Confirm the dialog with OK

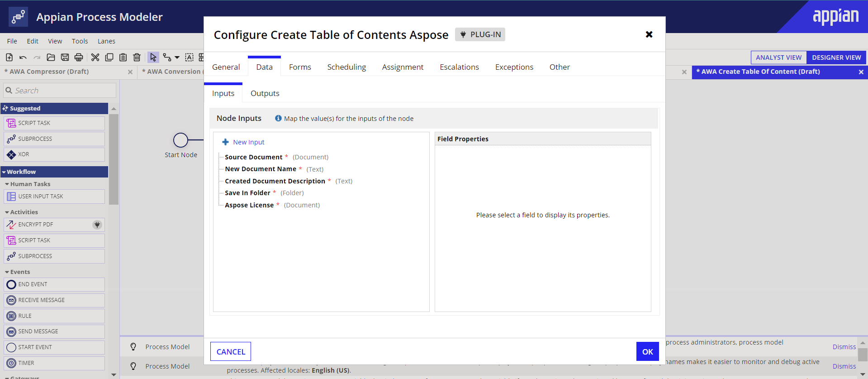point(648,352)
